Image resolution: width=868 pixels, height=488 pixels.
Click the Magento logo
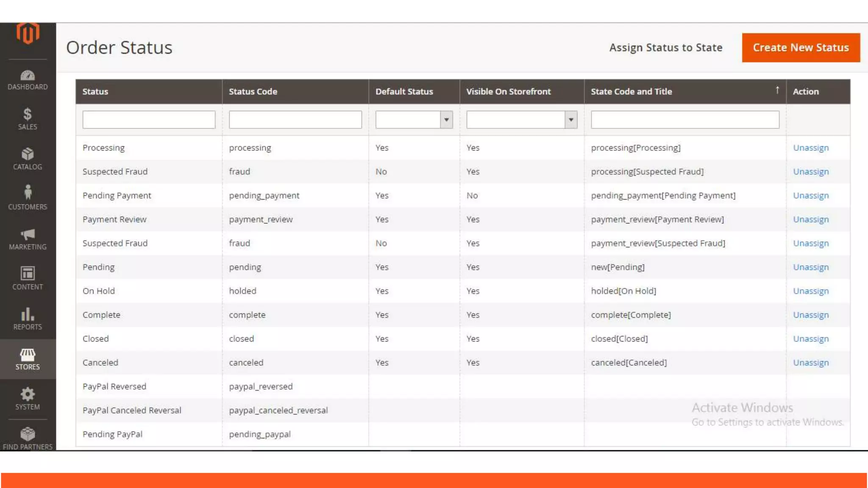point(28,33)
